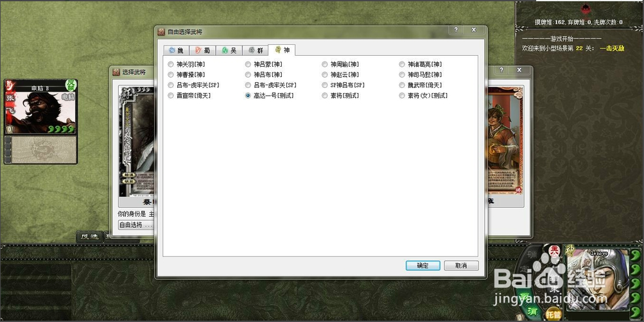644x322 pixels.
Task: Cancel with the 取消 button
Action: coord(461,266)
